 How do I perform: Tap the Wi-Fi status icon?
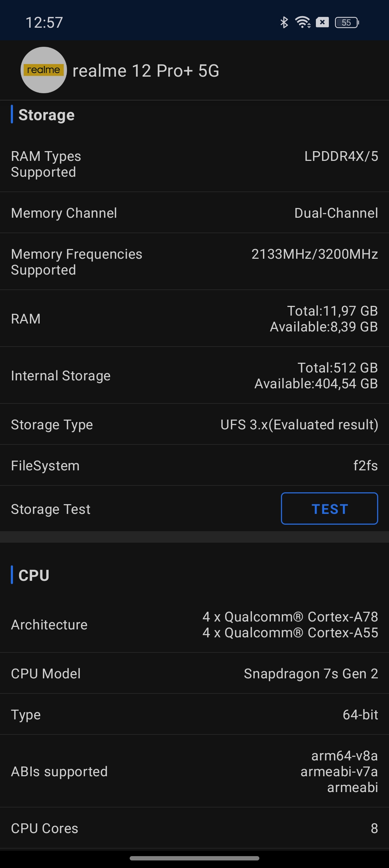point(303,22)
